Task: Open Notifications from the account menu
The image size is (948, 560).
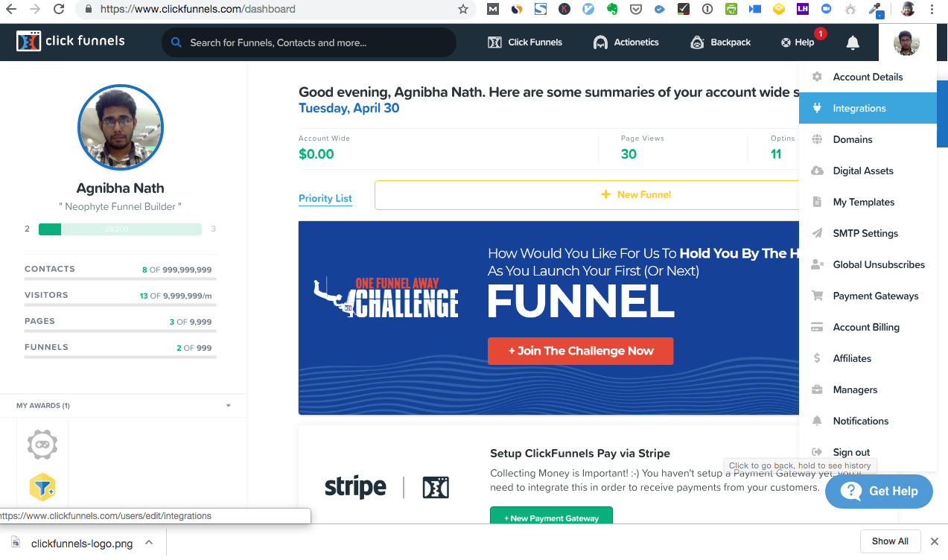Action: point(868,421)
